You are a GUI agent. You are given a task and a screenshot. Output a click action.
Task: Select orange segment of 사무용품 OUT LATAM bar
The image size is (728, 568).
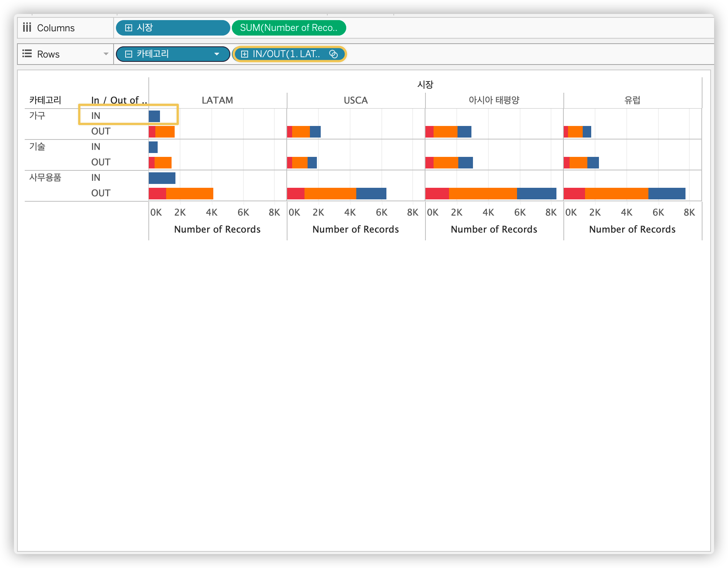190,194
